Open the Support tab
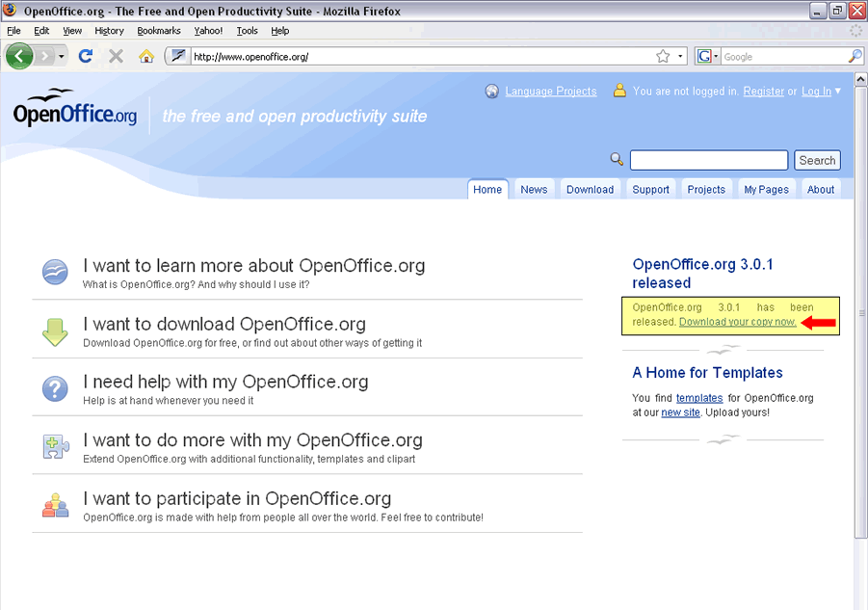868x610 pixels. [x=651, y=189]
